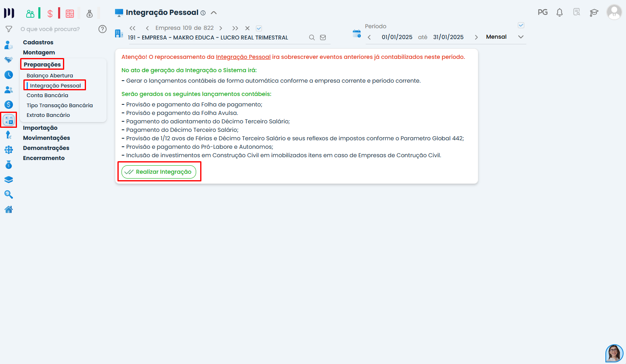Viewport: 626px width, 364px height.
Task: Search companies with the magnifier icon
Action: [312, 37]
